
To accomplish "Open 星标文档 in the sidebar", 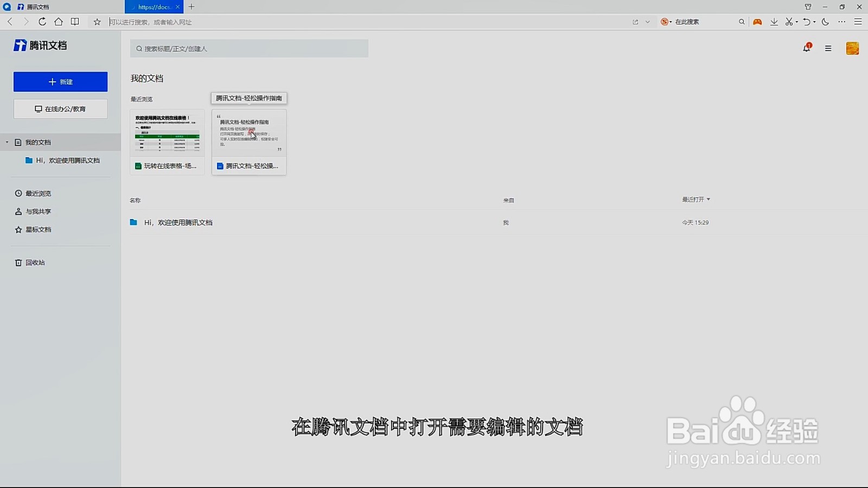I will tap(33, 230).
